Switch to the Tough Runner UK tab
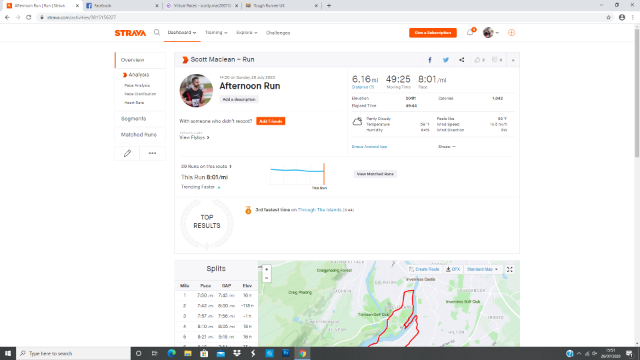Image resolution: width=640 pixels, height=360 pixels. 282,6
